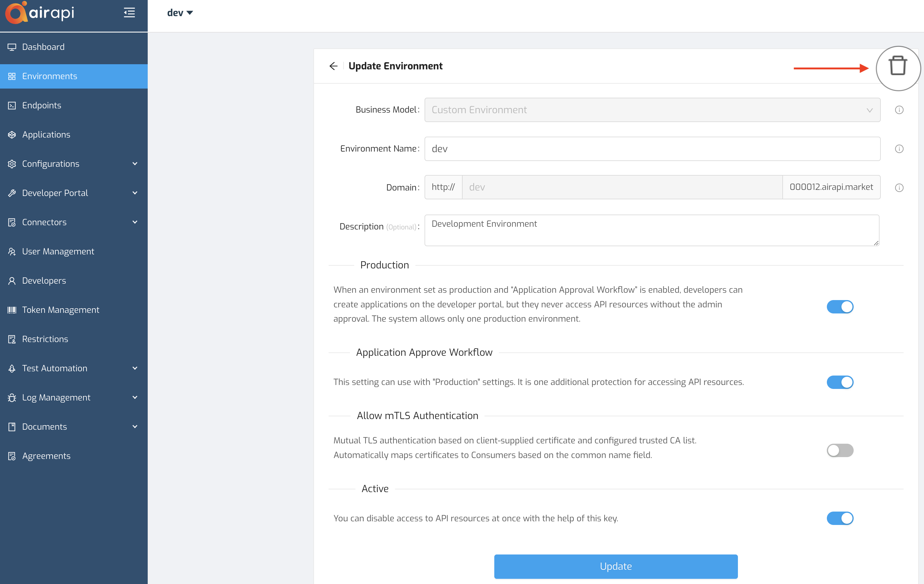Screen dimensions: 924x584
Task: Click the Developers person icon
Action: (x=12, y=281)
